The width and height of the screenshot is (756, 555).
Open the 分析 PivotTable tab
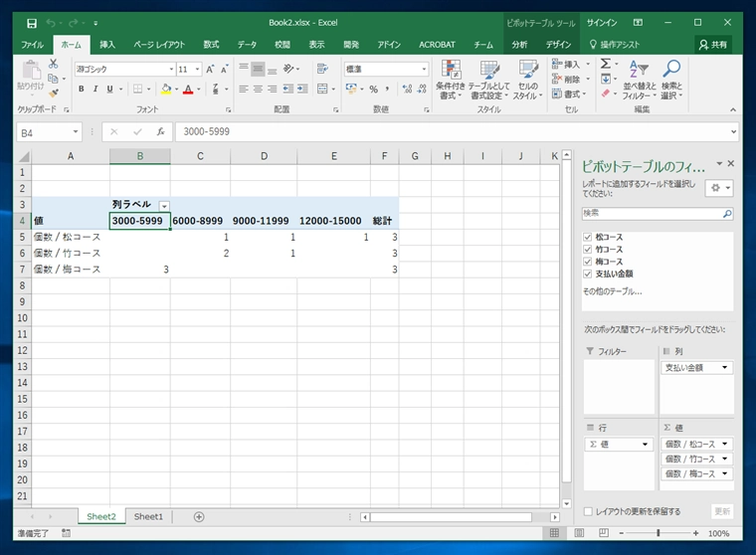519,45
